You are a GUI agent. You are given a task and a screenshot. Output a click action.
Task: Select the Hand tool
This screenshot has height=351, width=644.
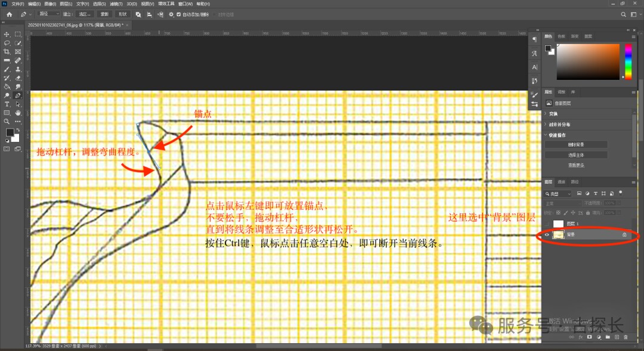pyautogui.click(x=18, y=113)
